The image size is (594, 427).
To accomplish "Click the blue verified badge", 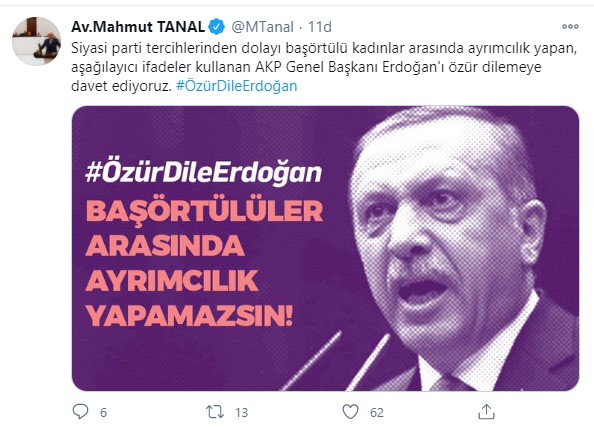I will tap(217, 27).
